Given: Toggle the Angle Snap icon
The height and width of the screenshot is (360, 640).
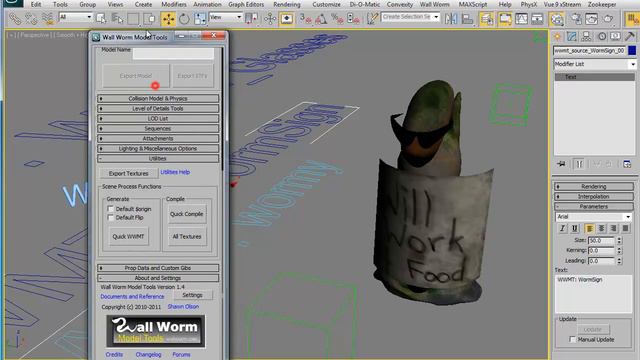Looking at the screenshot, I should tap(321, 19).
